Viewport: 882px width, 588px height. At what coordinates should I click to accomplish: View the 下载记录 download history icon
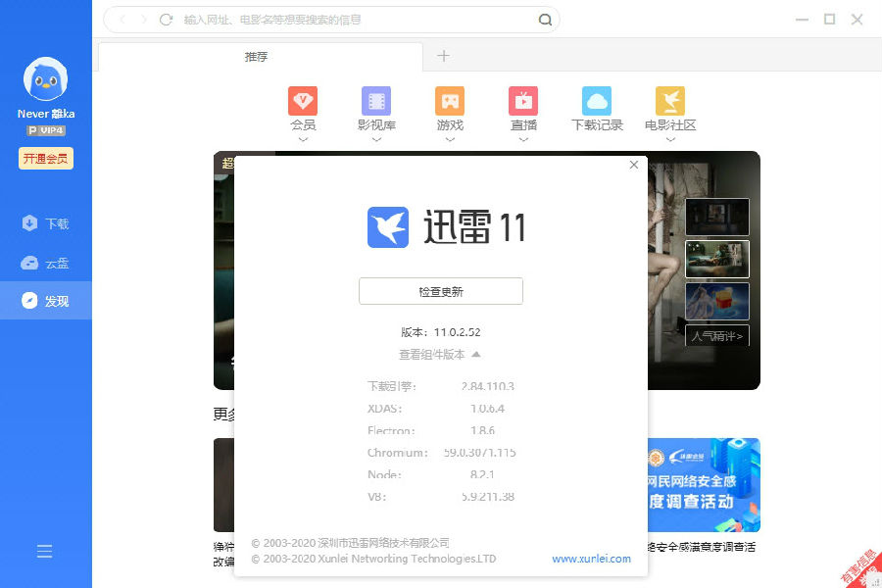pyautogui.click(x=596, y=102)
